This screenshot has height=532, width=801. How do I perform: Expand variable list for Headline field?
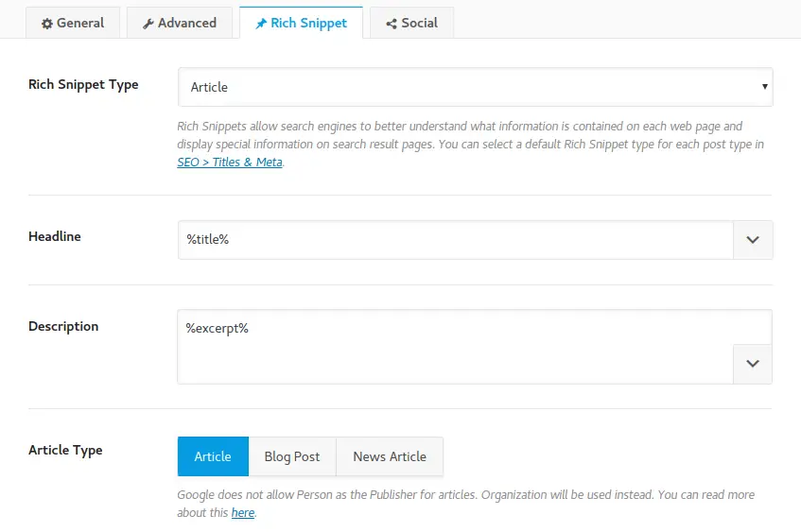click(753, 240)
